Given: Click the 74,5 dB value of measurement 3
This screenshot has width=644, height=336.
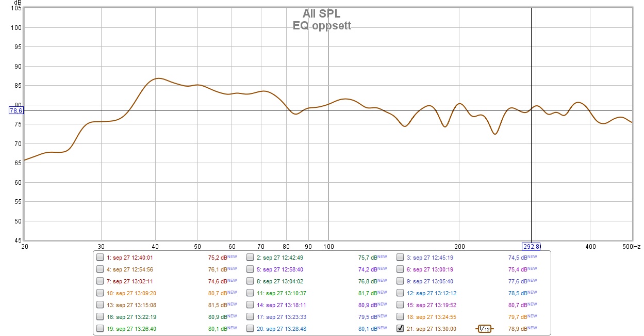Looking at the screenshot, I should [x=518, y=258].
